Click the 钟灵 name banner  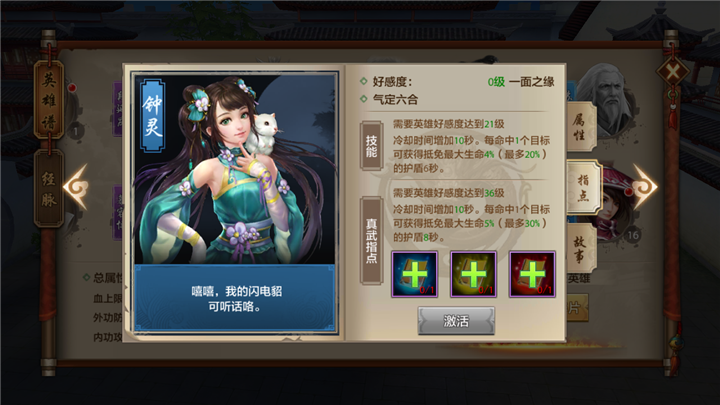pyautogui.click(x=152, y=116)
